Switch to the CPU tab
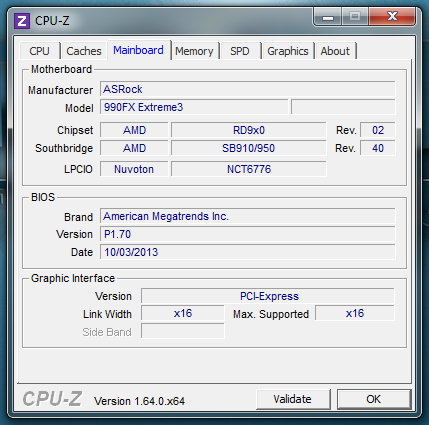Image resolution: width=429 pixels, height=425 pixels. coord(39,51)
